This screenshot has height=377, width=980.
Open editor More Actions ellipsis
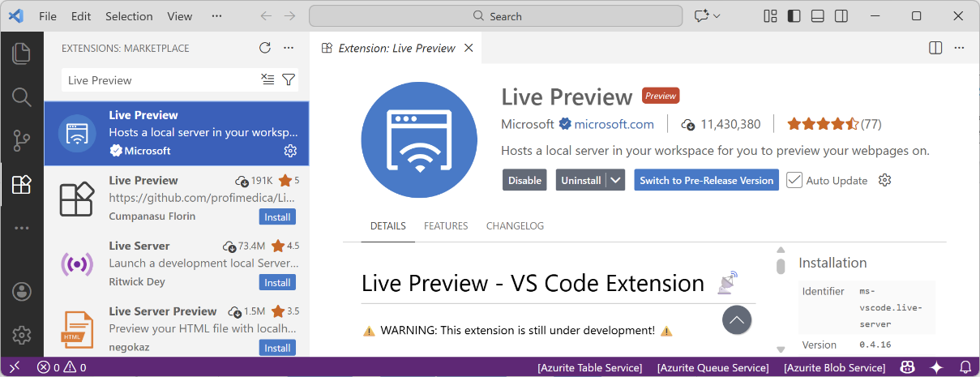[x=960, y=48]
